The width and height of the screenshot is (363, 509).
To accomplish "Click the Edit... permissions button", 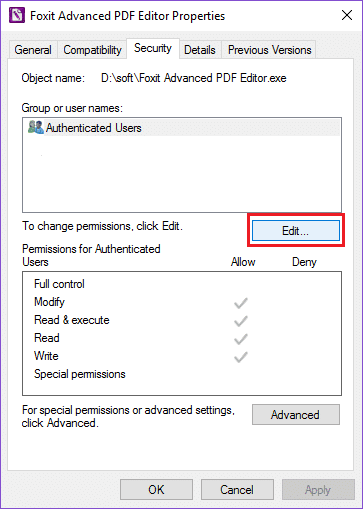I will click(x=296, y=230).
